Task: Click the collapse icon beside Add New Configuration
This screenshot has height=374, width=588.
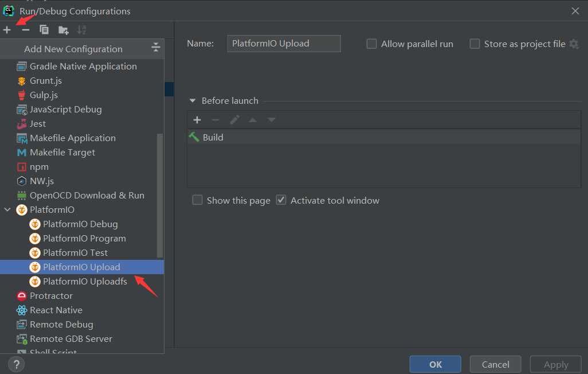Action: [156, 47]
